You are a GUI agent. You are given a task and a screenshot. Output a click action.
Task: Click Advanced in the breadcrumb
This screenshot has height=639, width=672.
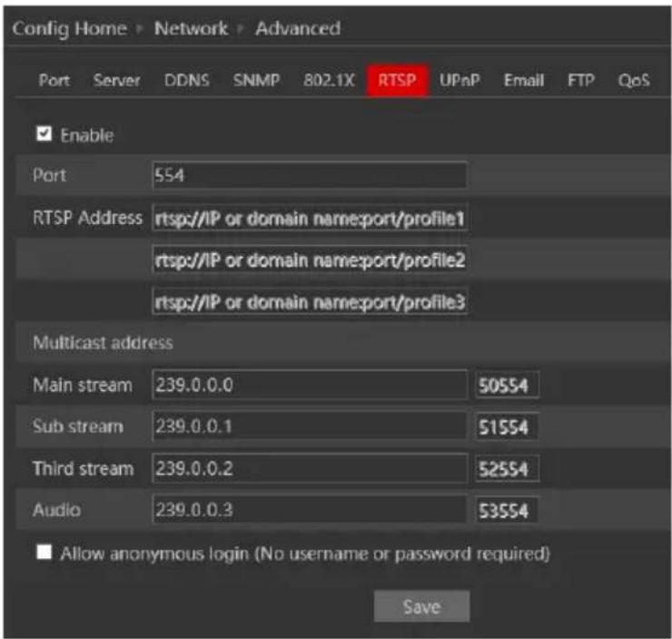pos(298,29)
